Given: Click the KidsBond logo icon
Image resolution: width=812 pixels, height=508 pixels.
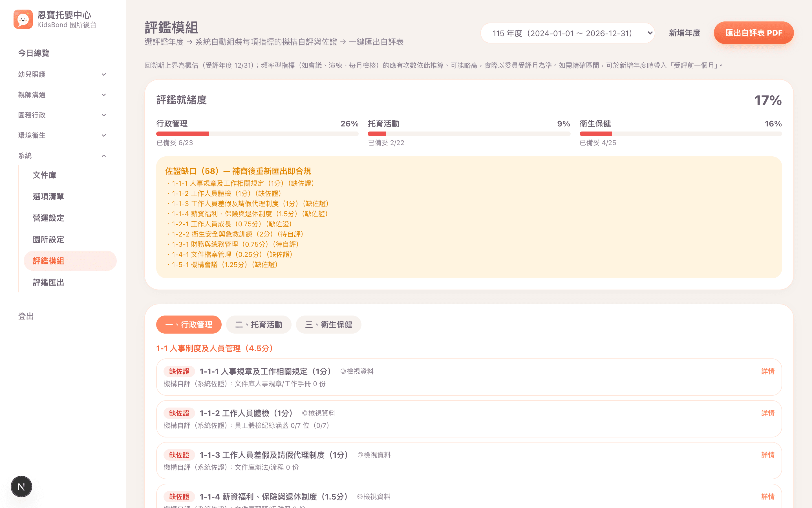Looking at the screenshot, I should click(x=23, y=19).
